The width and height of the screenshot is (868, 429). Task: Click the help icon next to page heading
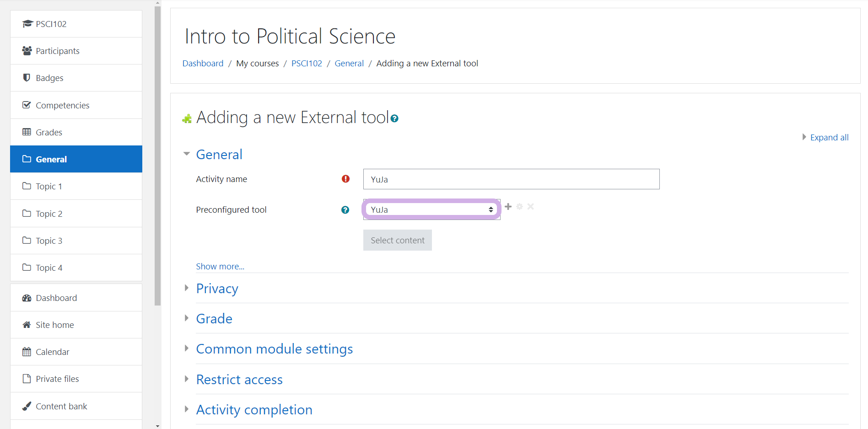394,118
